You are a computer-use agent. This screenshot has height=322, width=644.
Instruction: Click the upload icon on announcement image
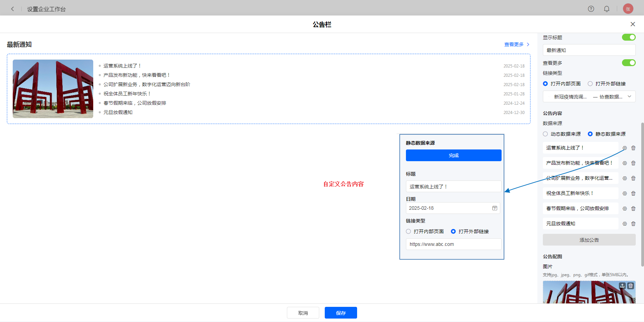point(622,286)
